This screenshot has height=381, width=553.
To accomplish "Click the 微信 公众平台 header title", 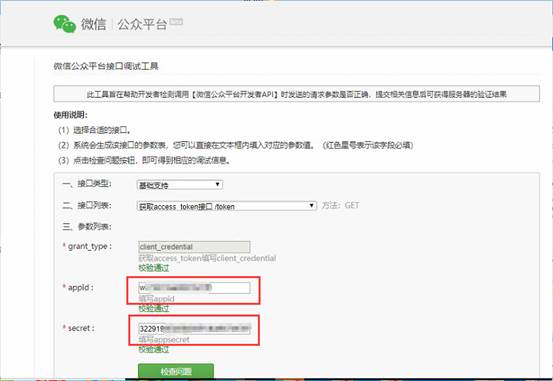I will (124, 24).
